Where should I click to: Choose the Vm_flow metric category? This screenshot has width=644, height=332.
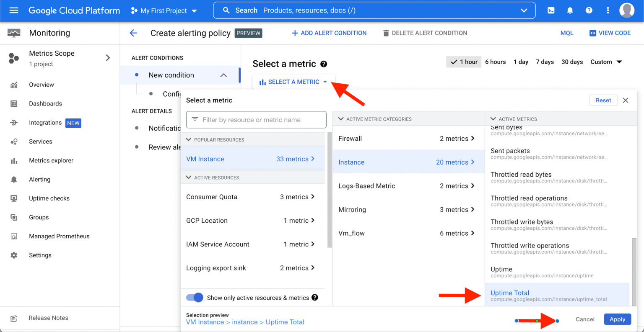pyautogui.click(x=408, y=233)
